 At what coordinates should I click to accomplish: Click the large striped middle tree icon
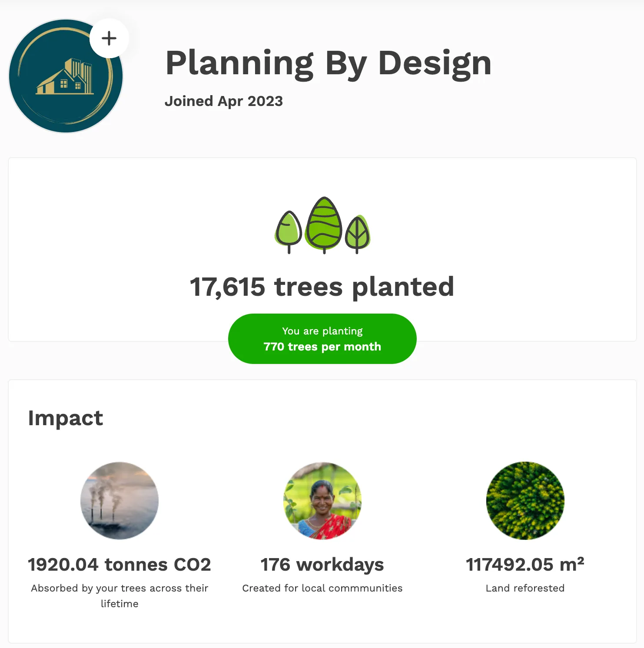pyautogui.click(x=324, y=223)
